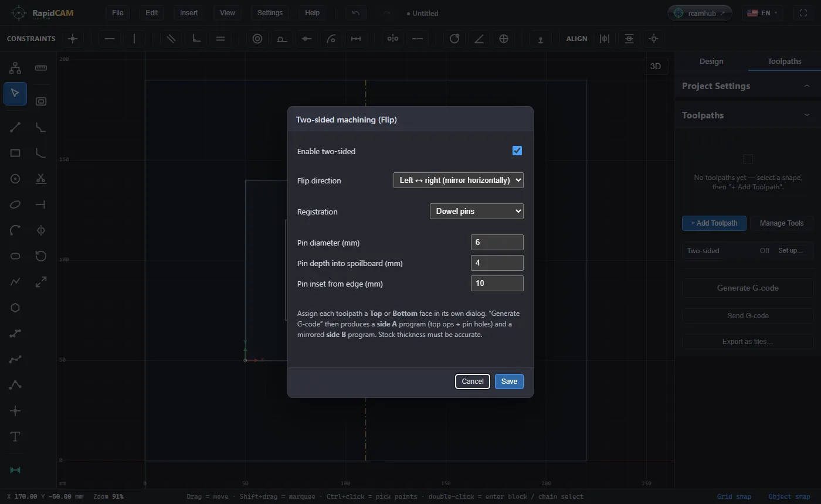
Task: Choose the Line drawing tool
Action: (x=15, y=127)
